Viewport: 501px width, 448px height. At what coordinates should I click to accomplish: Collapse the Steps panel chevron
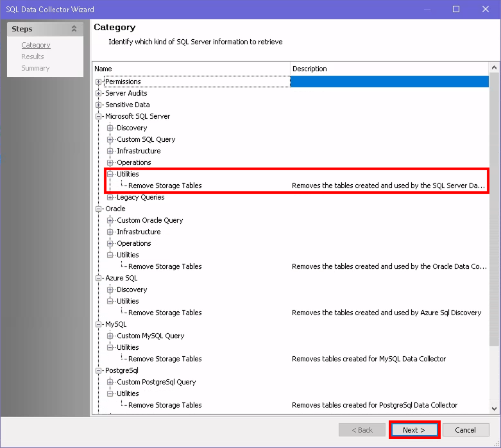coord(74,29)
